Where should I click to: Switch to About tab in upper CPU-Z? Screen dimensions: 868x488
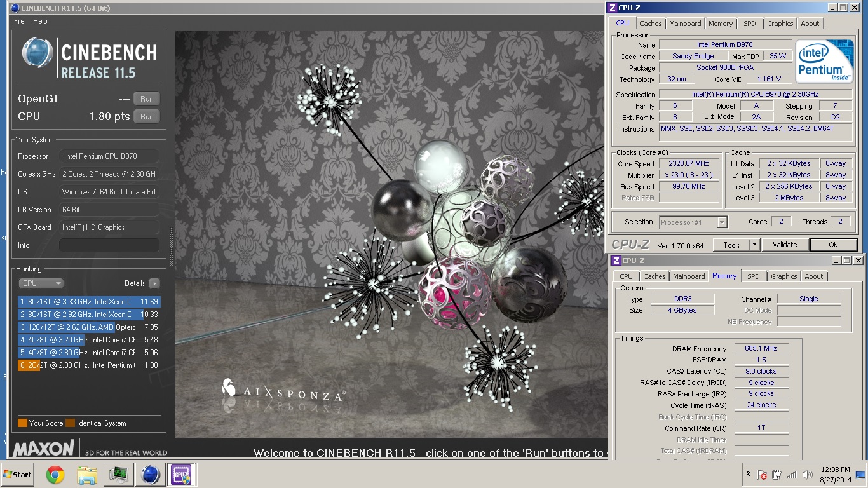point(810,24)
